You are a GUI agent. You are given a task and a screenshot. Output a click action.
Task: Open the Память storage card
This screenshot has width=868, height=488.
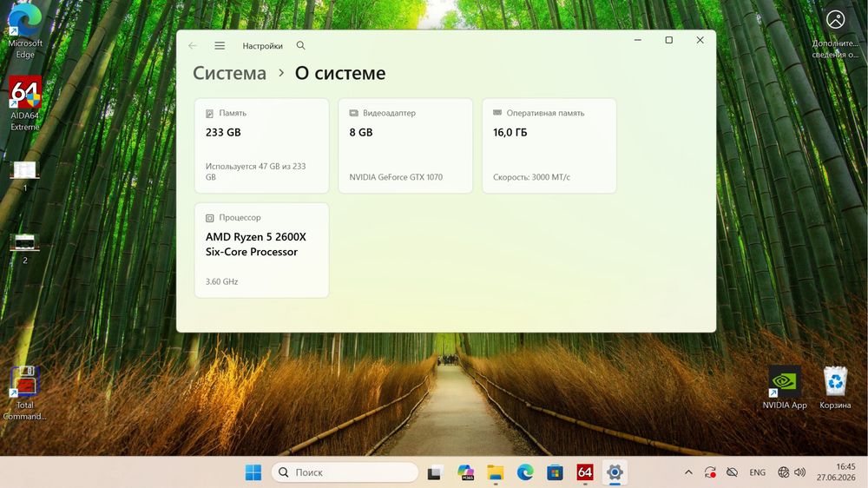pyautogui.click(x=262, y=146)
